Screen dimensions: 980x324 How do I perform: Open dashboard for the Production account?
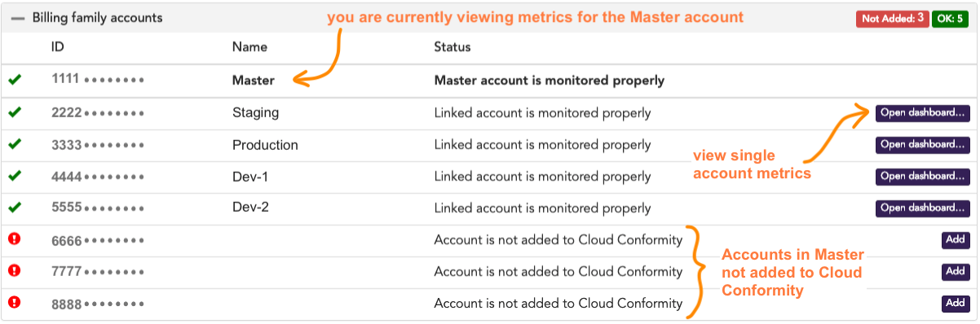(x=923, y=145)
